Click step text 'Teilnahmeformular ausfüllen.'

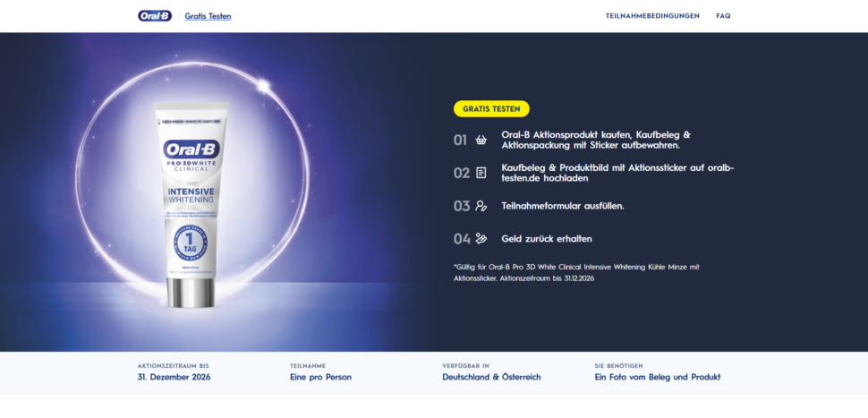tap(563, 206)
